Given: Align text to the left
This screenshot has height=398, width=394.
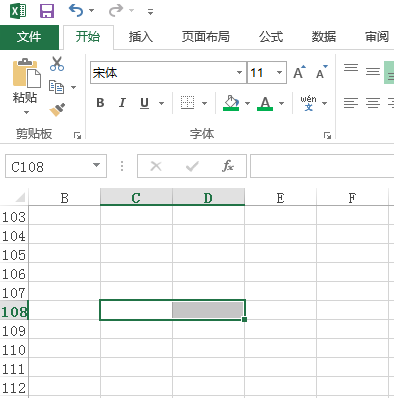Looking at the screenshot, I should tap(351, 103).
